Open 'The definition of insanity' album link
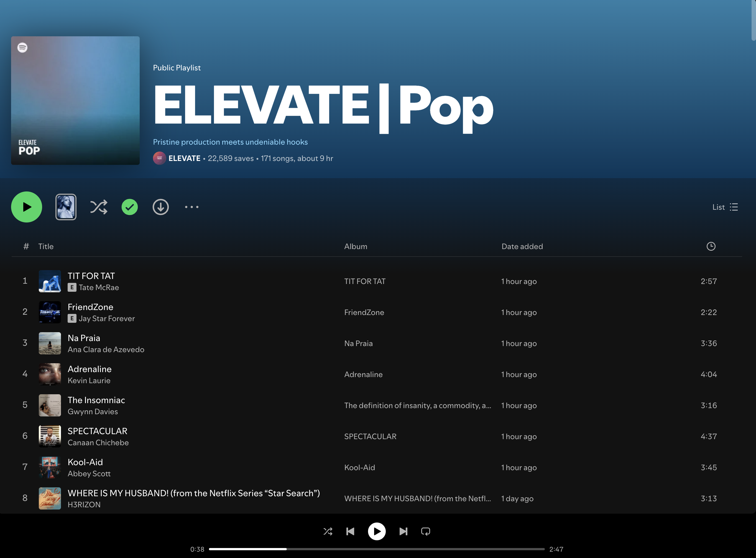 pos(418,406)
